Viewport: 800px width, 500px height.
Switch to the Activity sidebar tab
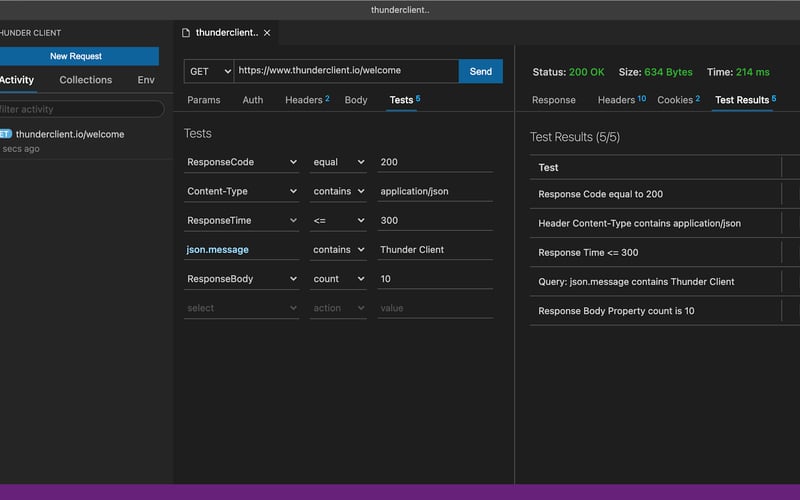[x=16, y=80]
